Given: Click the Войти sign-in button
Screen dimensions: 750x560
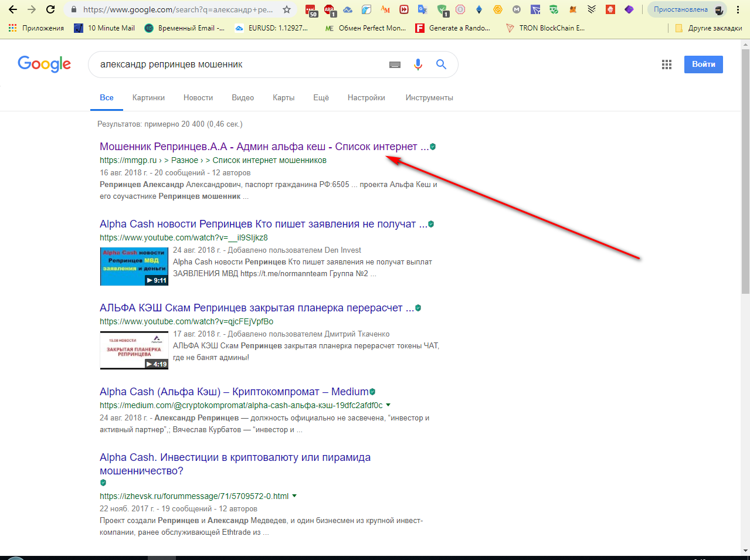Looking at the screenshot, I should [x=704, y=65].
